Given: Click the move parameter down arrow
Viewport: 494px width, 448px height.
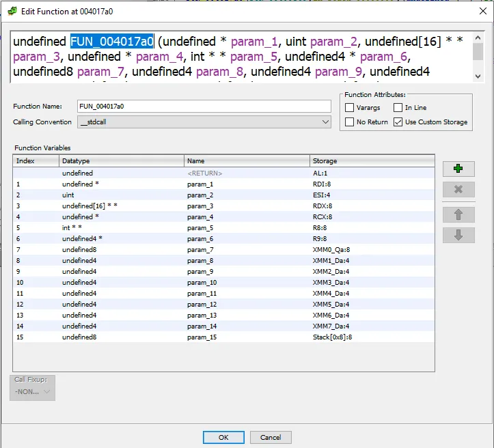Looking at the screenshot, I should pos(458,235).
